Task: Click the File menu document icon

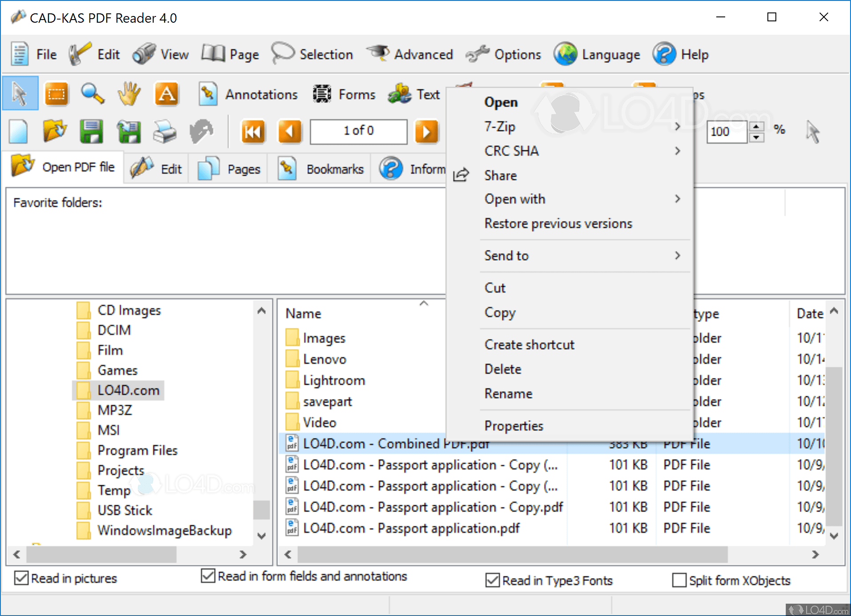Action: tap(20, 54)
